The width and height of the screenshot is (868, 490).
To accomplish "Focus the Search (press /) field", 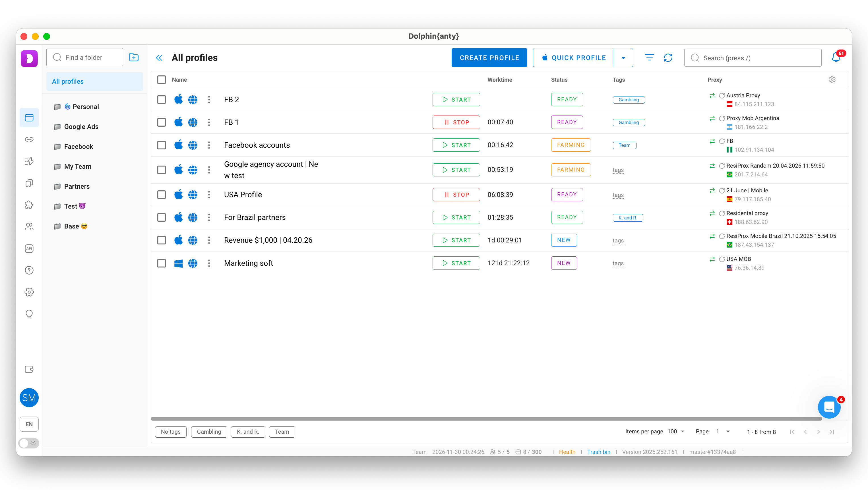I will (x=753, y=58).
